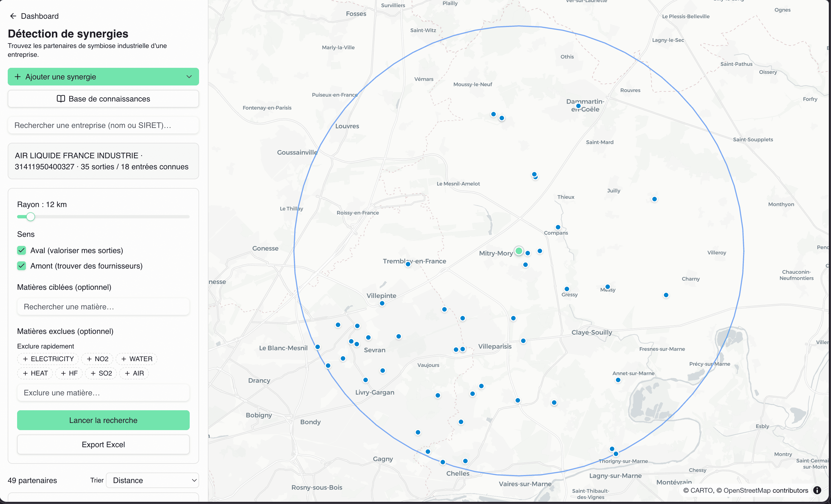
Task: Exclude AIR via its quick chip
Action: pyautogui.click(x=134, y=373)
